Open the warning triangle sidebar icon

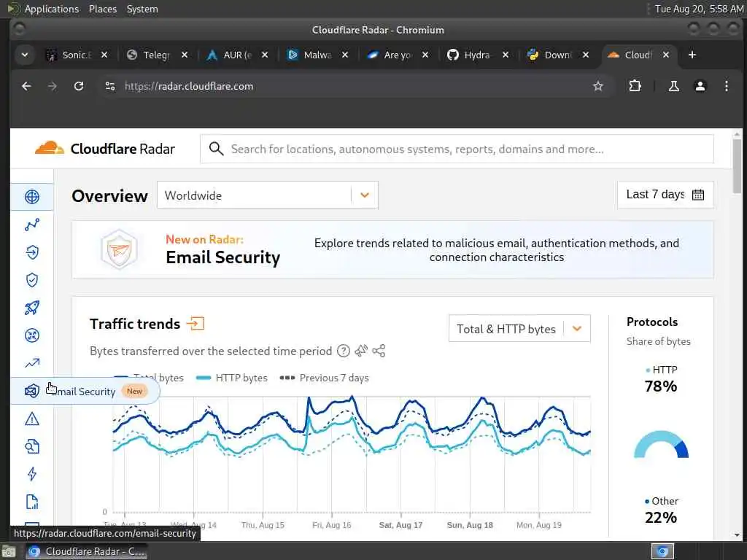click(32, 419)
